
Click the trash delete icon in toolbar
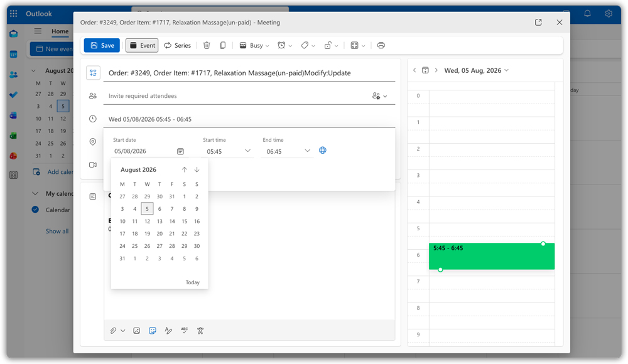coord(207,45)
